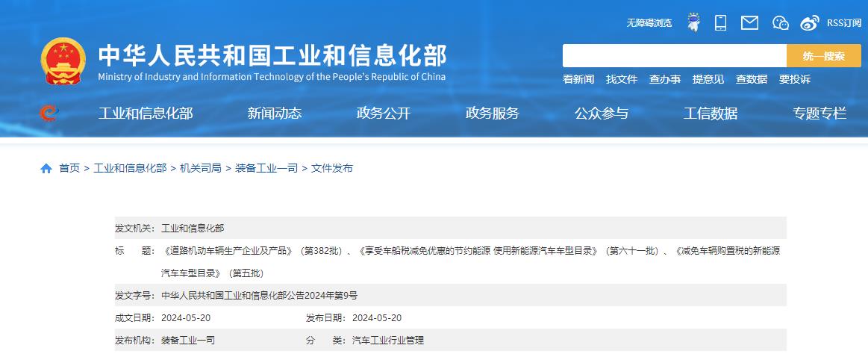Select the 找文件 search shortcut
This screenshot has width=868, height=354.
621,79
